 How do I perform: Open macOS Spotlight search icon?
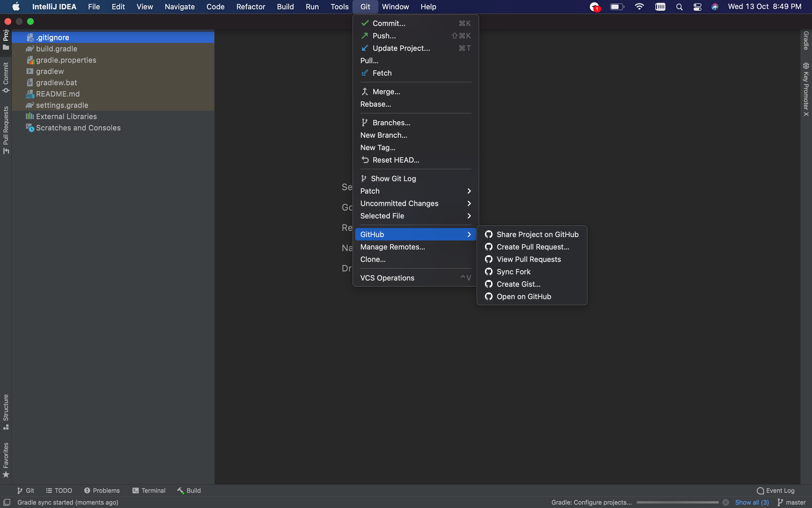click(679, 7)
